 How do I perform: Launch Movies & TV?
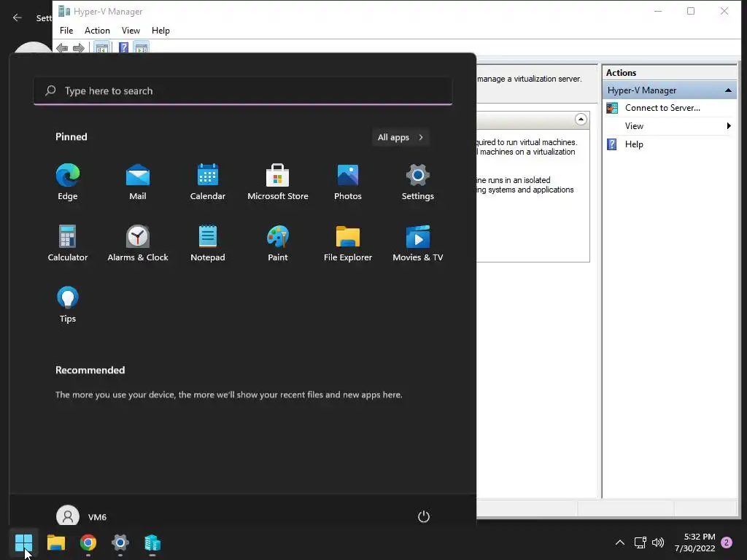coord(418,244)
